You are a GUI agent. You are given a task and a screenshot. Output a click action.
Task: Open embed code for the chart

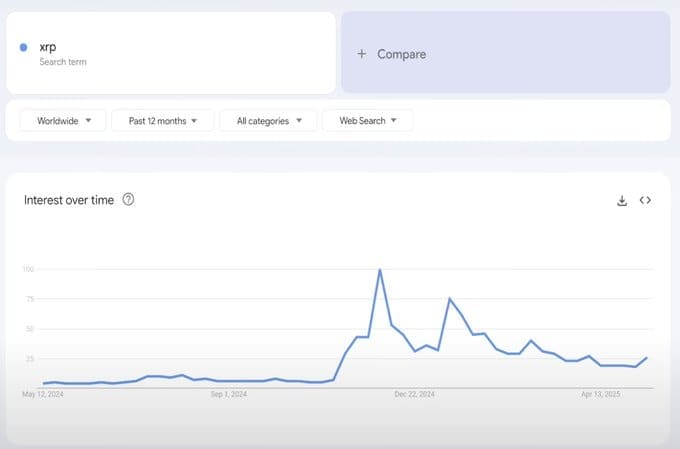point(645,200)
